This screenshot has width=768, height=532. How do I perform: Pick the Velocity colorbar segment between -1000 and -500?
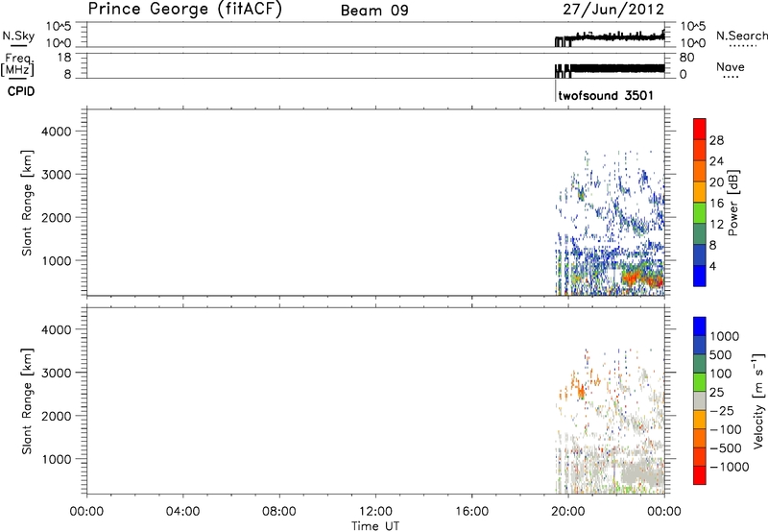click(700, 456)
